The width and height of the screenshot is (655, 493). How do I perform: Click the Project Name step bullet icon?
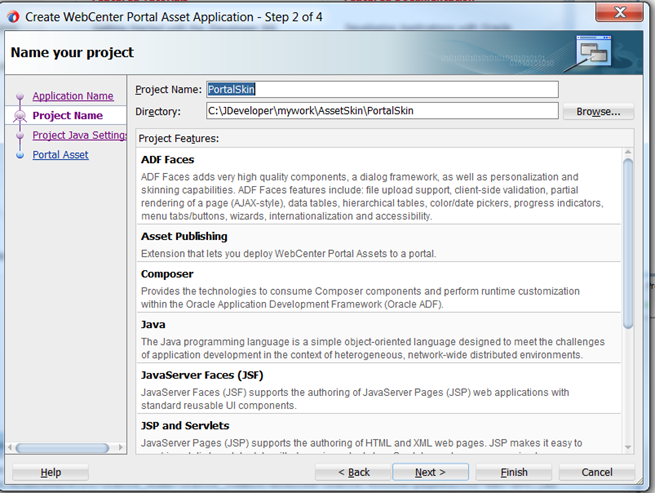click(x=18, y=116)
